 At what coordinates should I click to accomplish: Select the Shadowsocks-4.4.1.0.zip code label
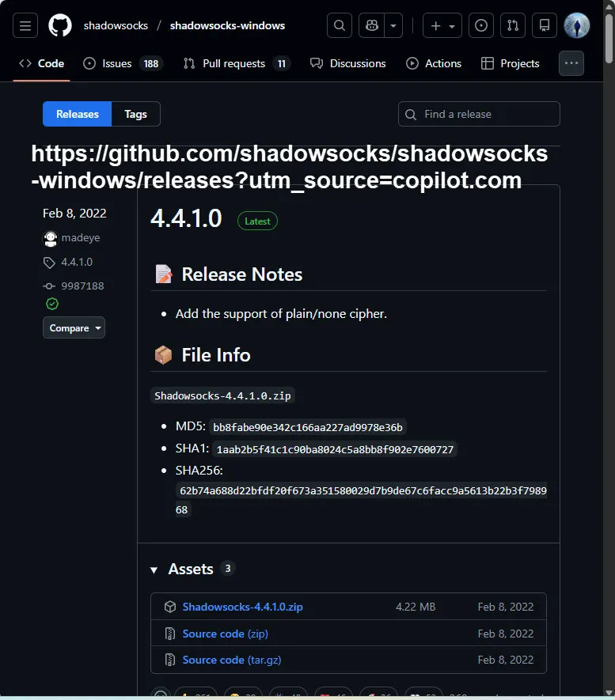222,395
